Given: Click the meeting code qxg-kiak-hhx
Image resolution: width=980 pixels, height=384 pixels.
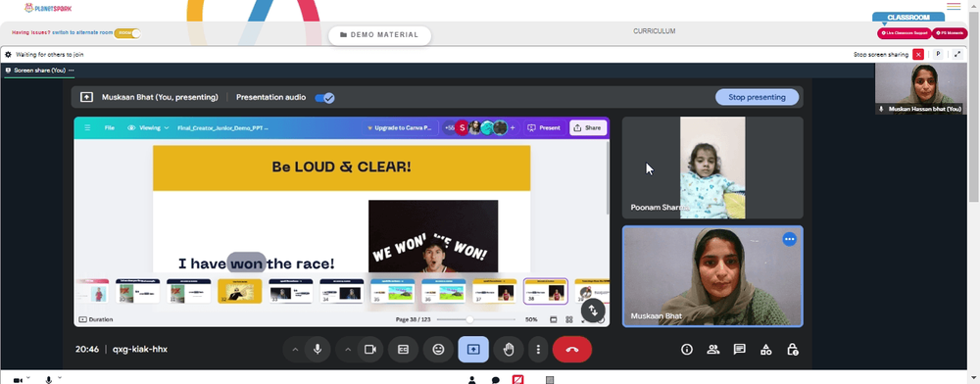Looking at the screenshot, I should tap(140, 349).
